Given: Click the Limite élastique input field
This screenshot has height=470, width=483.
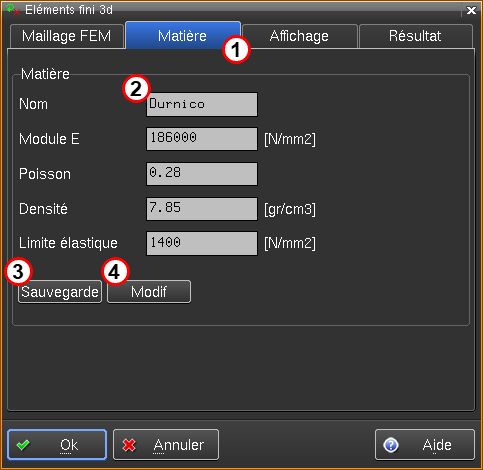Looking at the screenshot, I should pos(202,244).
